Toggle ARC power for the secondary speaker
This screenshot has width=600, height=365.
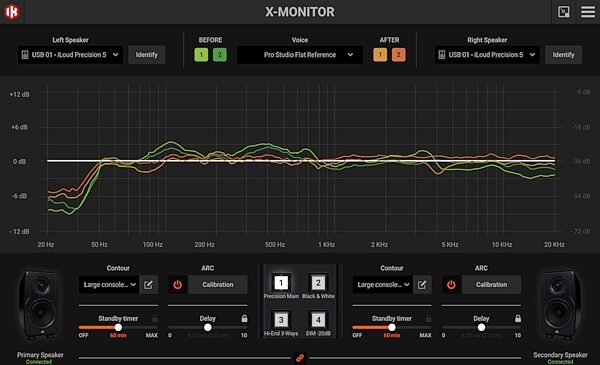click(x=451, y=285)
